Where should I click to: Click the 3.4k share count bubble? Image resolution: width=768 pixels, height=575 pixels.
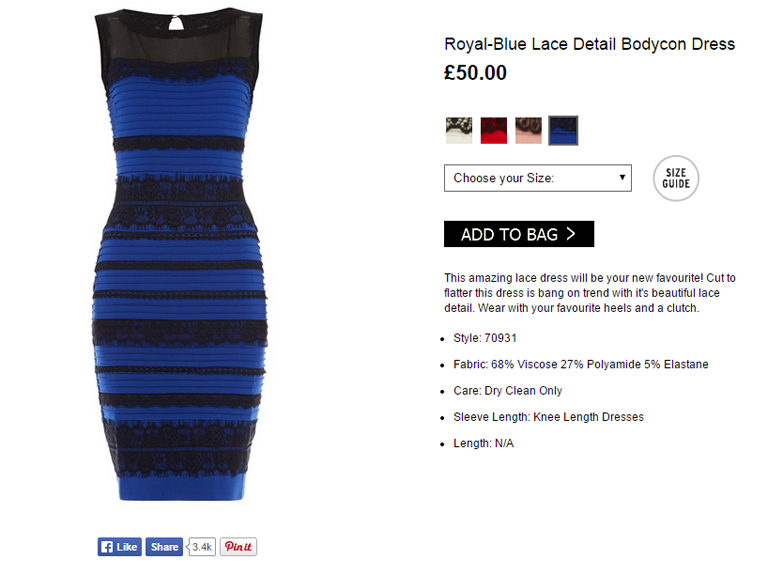(201, 547)
